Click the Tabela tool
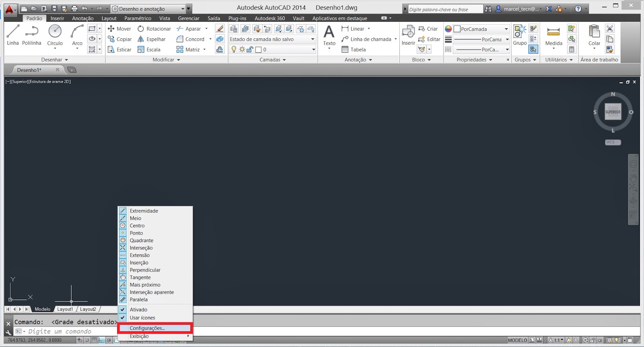 [x=353, y=50]
